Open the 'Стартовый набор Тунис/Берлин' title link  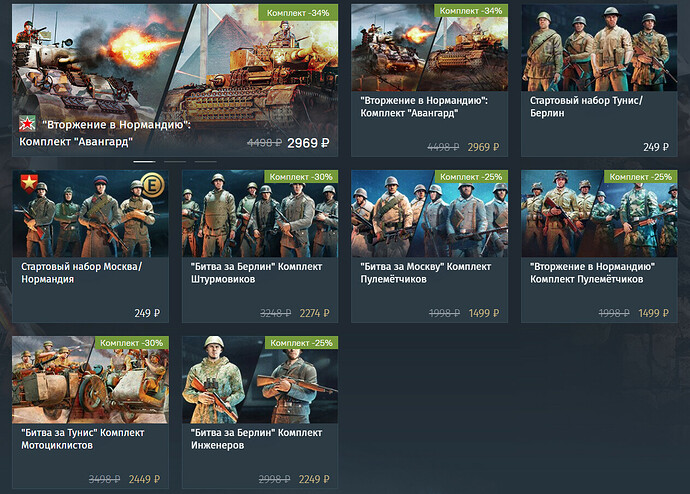point(586,106)
